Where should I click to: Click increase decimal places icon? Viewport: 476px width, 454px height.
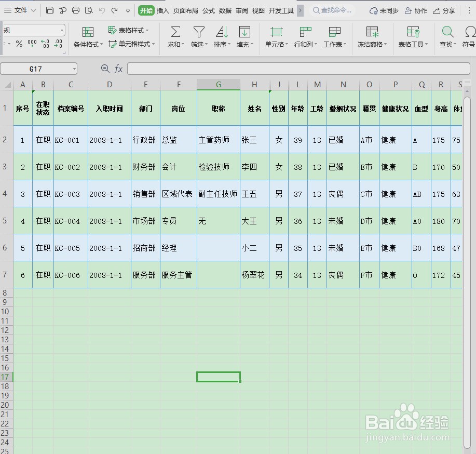click(45, 44)
